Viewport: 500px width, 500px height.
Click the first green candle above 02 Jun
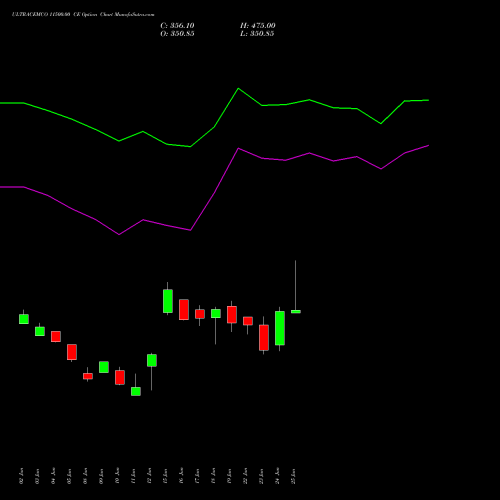pyautogui.click(x=24, y=319)
